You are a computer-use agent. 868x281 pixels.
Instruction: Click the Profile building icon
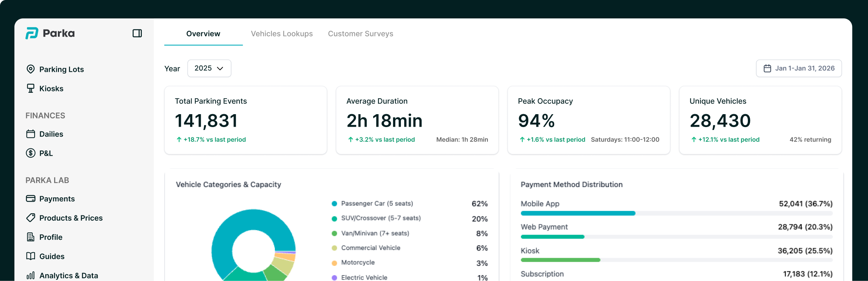[31, 237]
